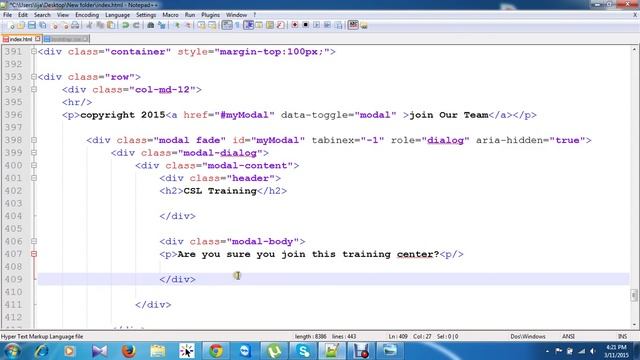This screenshot has height=360, width=640.
Task: Collapse col-md-12 div fold at line 394
Action: [34, 89]
